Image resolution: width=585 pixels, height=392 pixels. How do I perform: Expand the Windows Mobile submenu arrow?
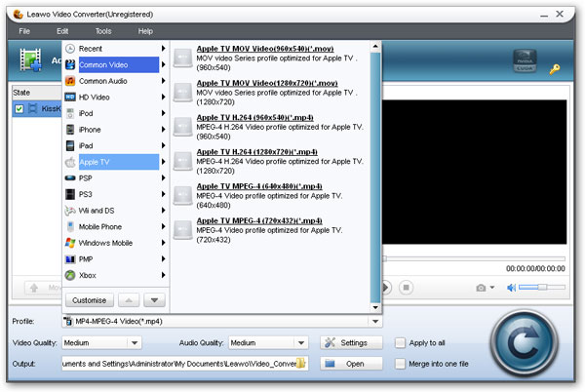[164, 243]
